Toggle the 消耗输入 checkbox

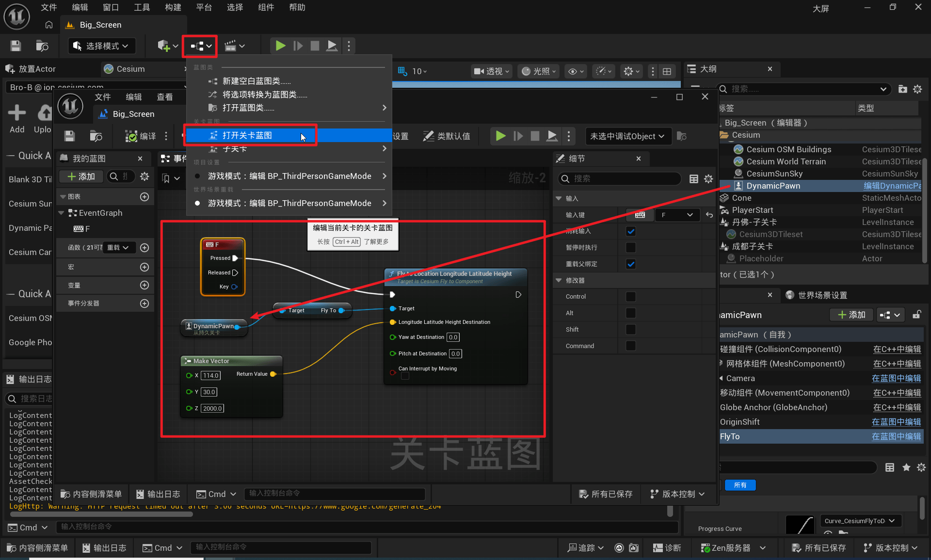[631, 231]
